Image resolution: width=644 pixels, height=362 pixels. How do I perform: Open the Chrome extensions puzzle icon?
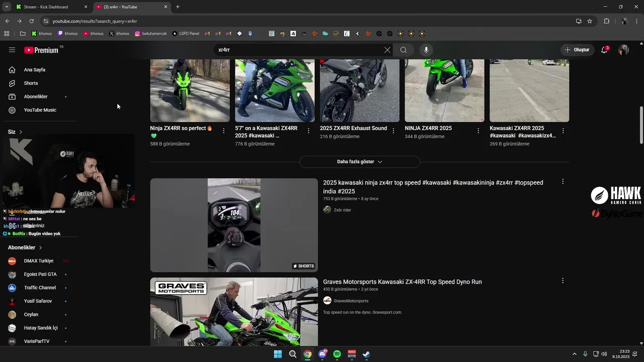point(606,21)
